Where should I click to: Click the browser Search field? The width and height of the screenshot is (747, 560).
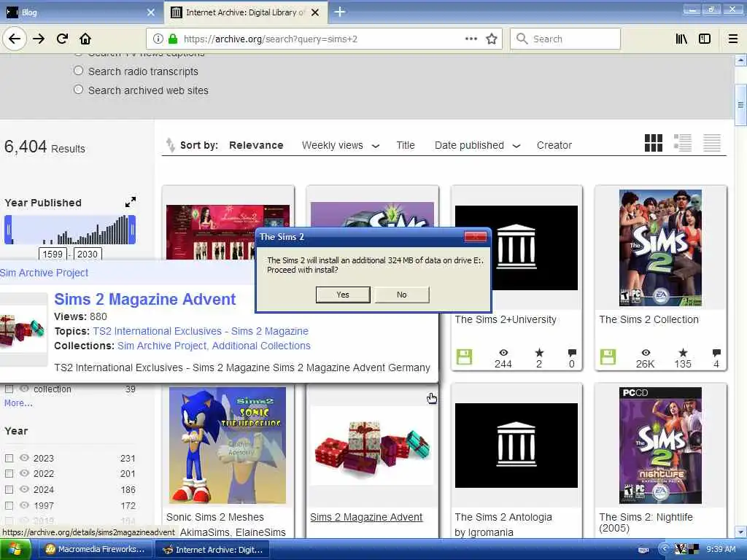coord(565,39)
